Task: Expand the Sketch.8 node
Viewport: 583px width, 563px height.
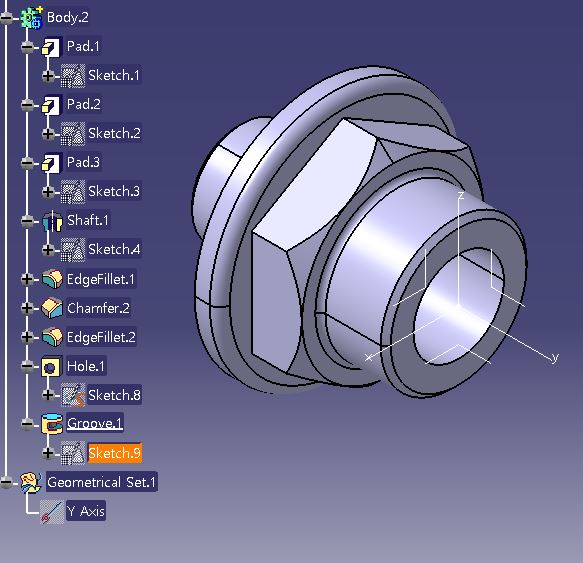Action: click(x=48, y=395)
